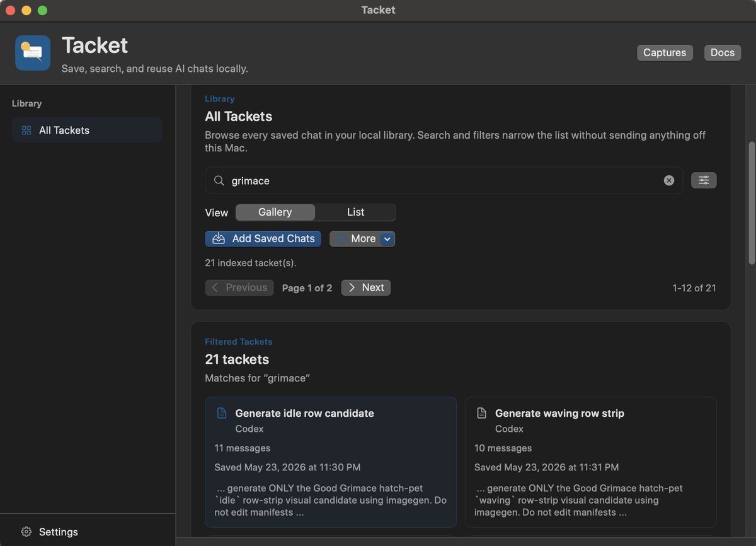Click the '11 messages' text
The width and height of the screenshot is (756, 546).
[x=243, y=448]
